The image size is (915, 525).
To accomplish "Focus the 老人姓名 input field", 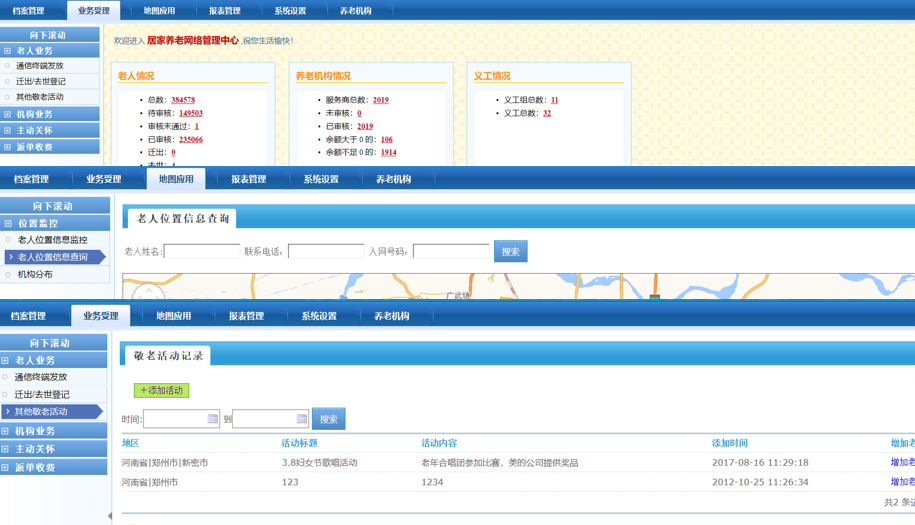I will [202, 252].
